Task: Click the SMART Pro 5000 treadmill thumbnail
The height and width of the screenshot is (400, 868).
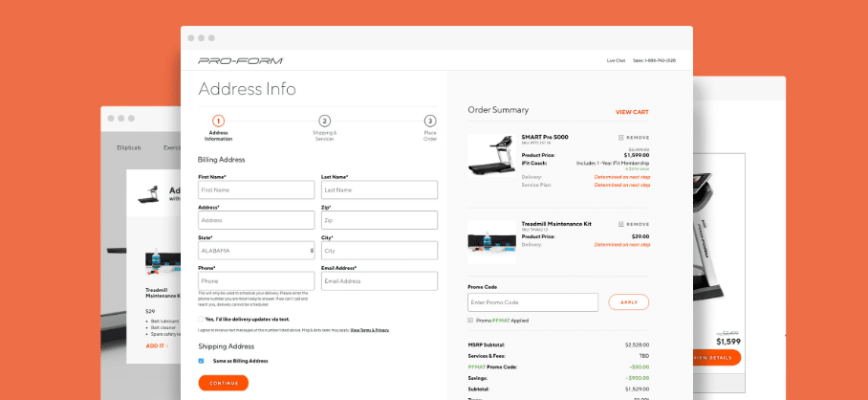Action: coord(491,155)
